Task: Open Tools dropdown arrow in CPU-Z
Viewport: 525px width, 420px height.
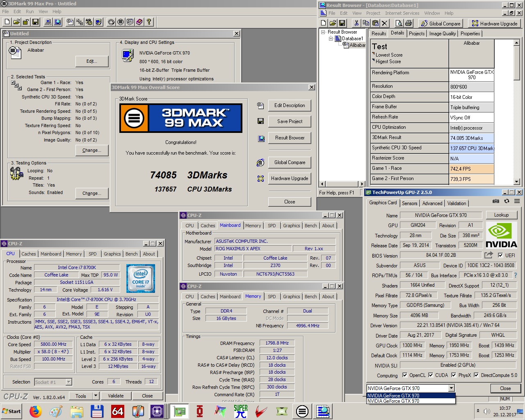Action: (96, 396)
